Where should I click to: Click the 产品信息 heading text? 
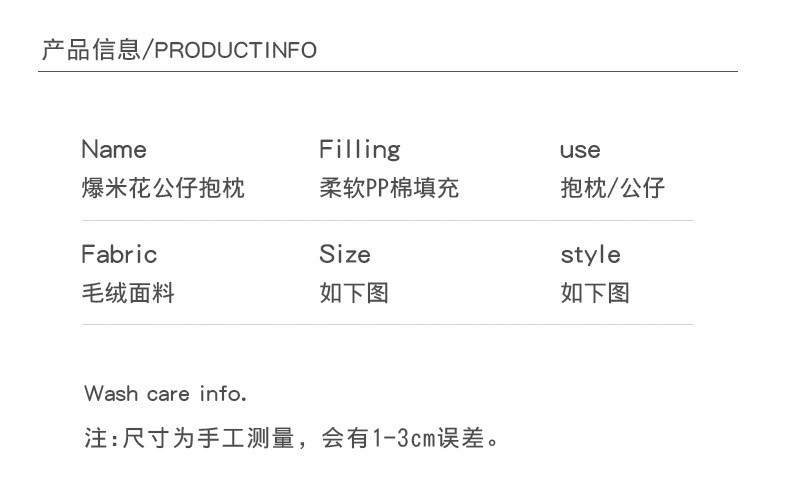point(90,50)
